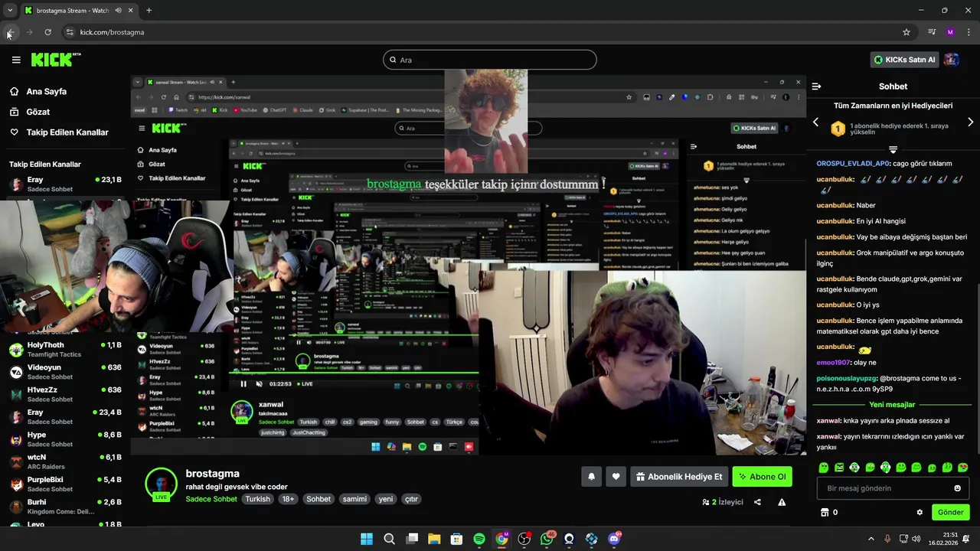Image resolution: width=980 pixels, height=551 pixels.
Task: Open the Chrome three-dot menu
Action: tap(969, 32)
